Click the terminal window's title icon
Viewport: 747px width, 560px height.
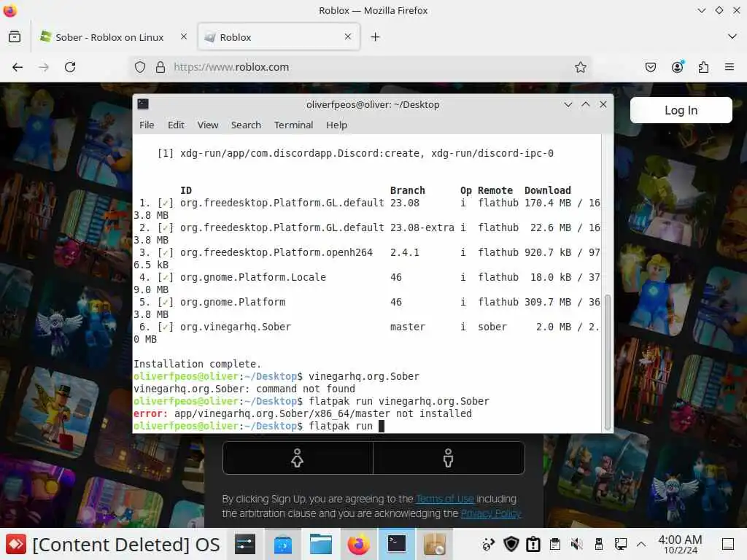(143, 104)
